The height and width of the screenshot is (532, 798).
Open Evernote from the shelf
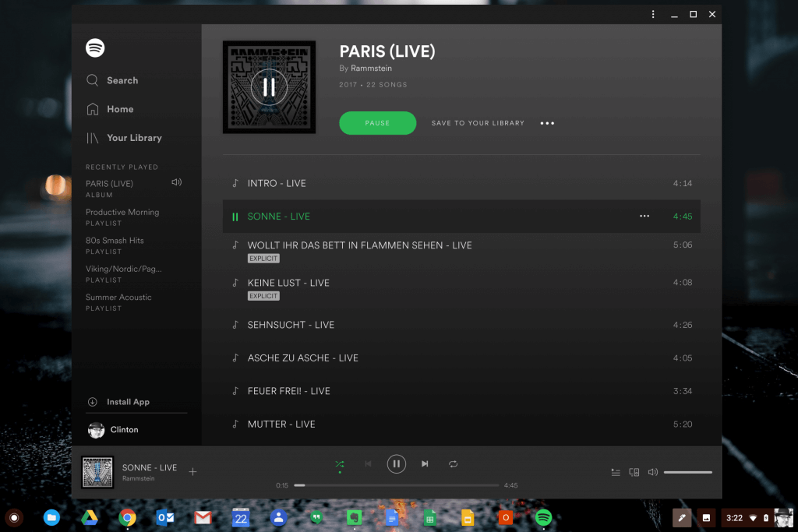355,518
